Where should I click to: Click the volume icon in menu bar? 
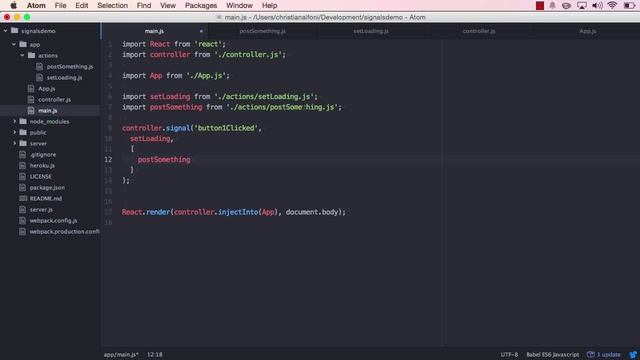(x=597, y=5)
